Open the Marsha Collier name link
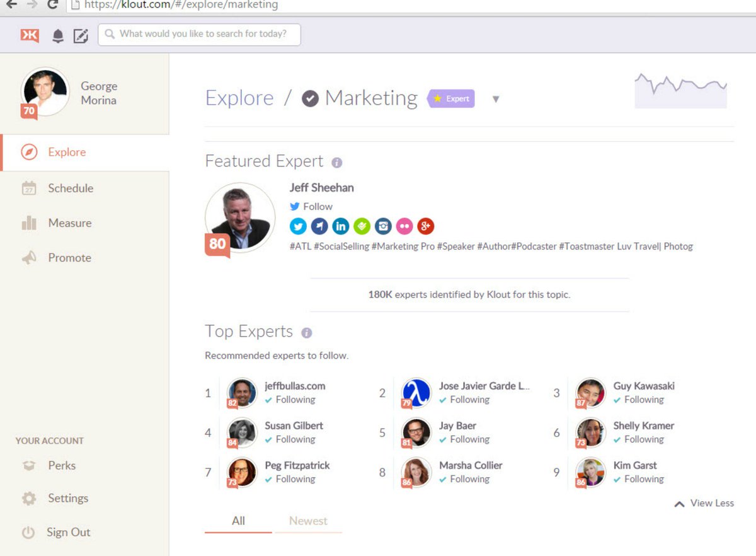This screenshot has height=556, width=756. point(471,465)
